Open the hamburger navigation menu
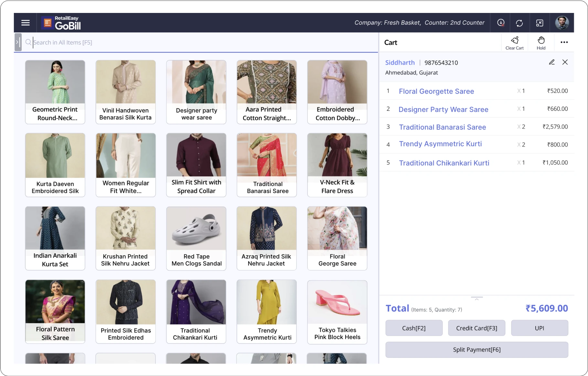Image resolution: width=588 pixels, height=376 pixels. (25, 23)
